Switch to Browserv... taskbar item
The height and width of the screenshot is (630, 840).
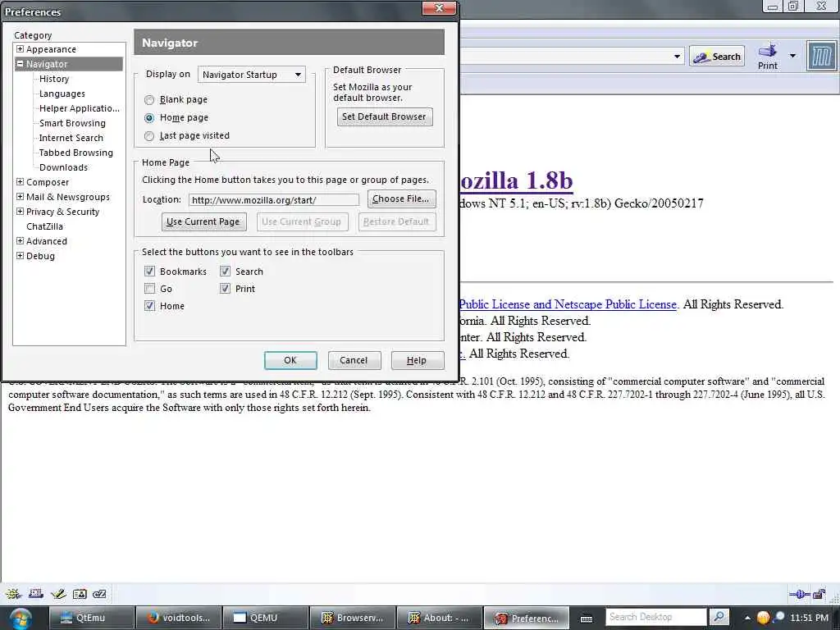pos(352,618)
